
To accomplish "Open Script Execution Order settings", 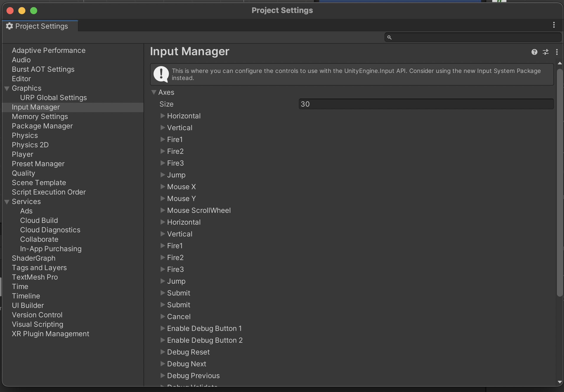I will pyautogui.click(x=49, y=192).
